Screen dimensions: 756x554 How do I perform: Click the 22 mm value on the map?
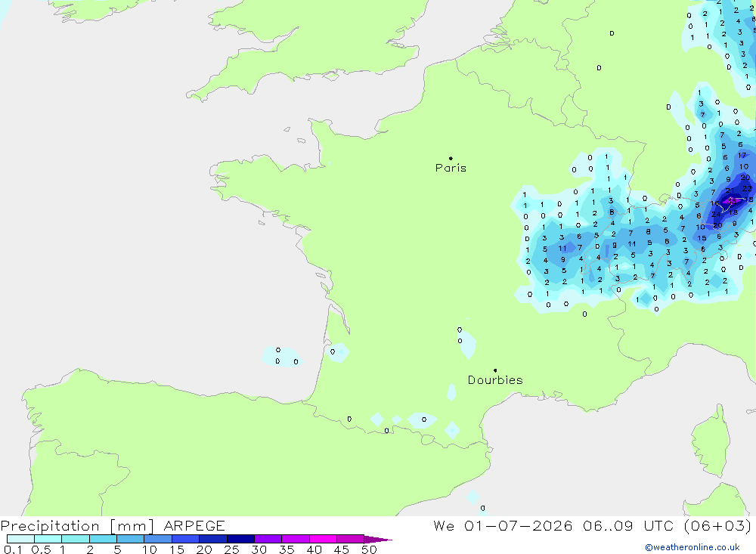pyautogui.click(x=747, y=188)
